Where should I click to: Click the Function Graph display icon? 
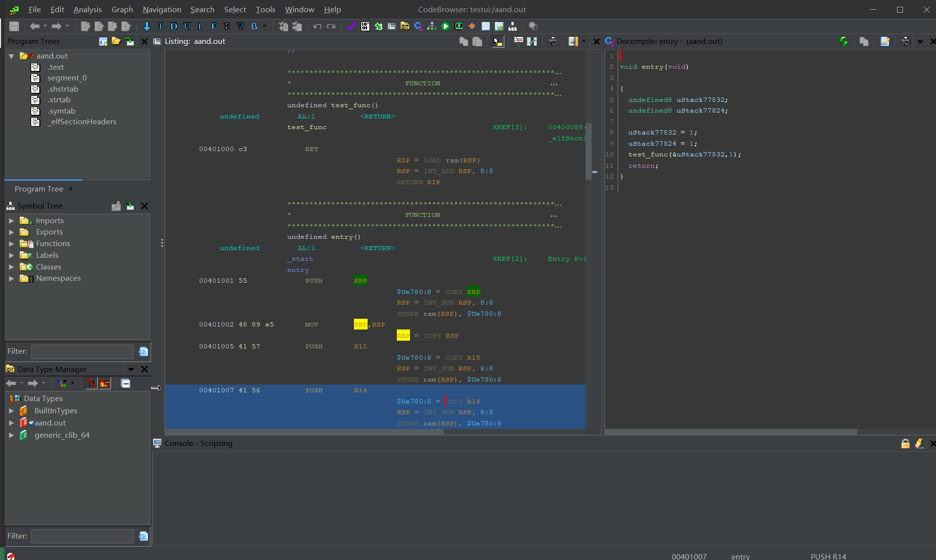(431, 26)
